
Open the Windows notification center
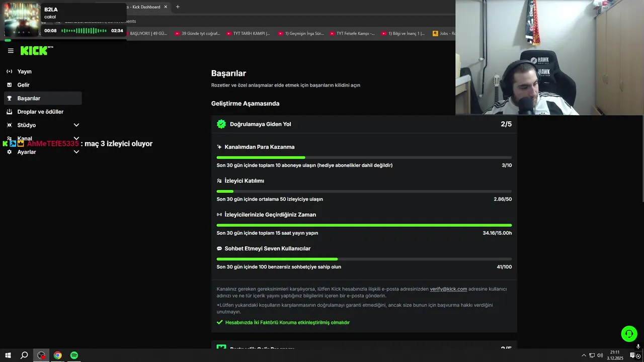pos(633,355)
